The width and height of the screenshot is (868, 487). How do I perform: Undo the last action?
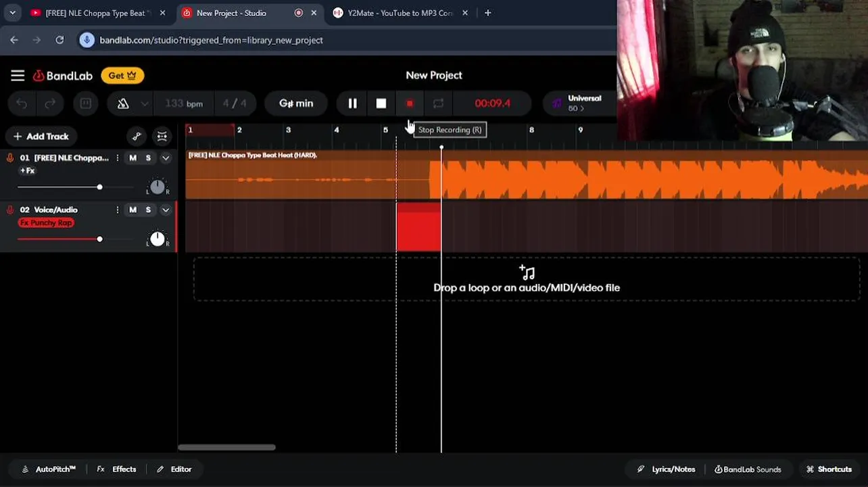22,103
